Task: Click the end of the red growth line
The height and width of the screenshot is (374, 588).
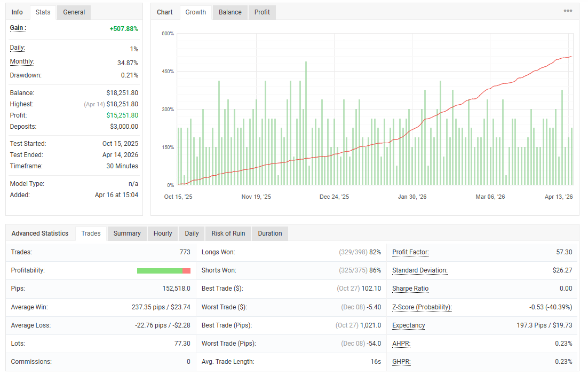Action: click(571, 57)
